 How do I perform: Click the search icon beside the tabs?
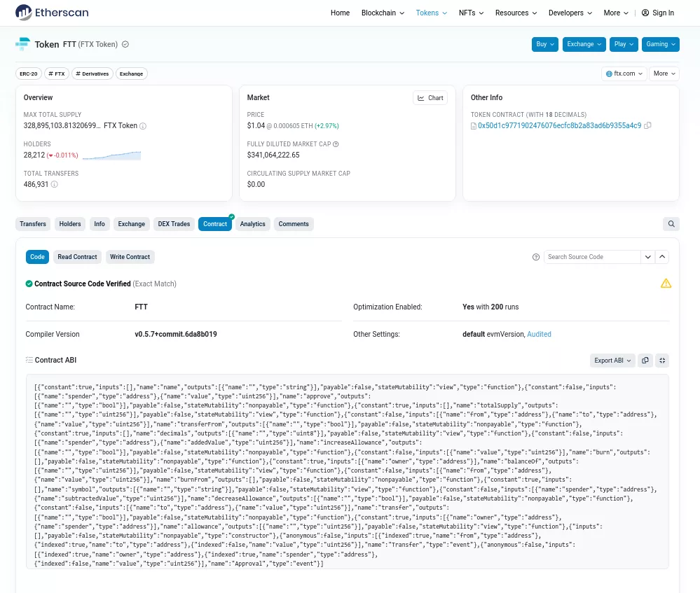671,224
